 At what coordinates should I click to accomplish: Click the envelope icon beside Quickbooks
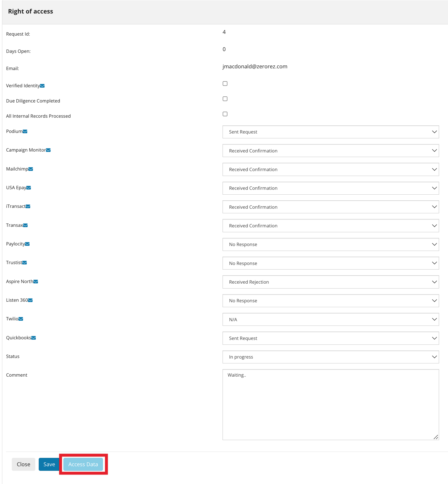point(33,338)
